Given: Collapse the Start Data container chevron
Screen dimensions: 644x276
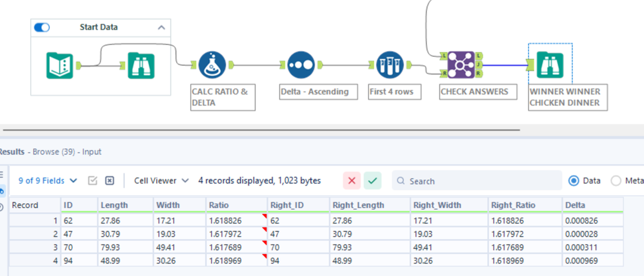Looking at the screenshot, I should [161, 28].
